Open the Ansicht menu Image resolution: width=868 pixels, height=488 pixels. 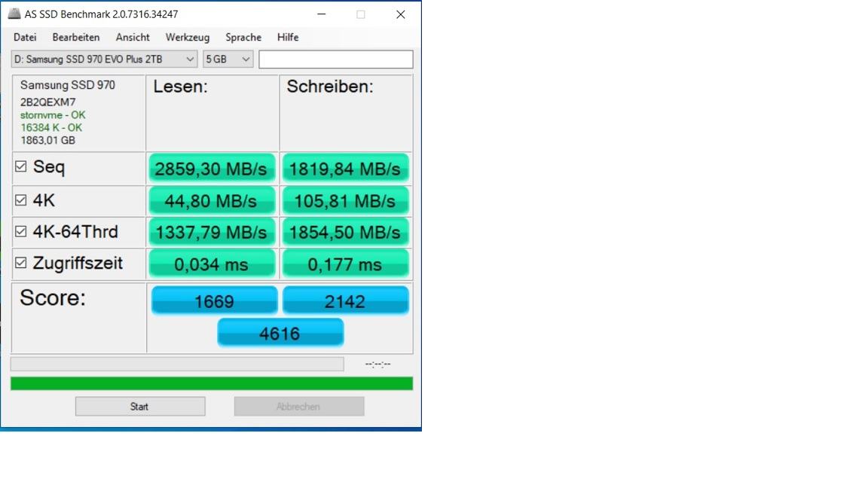pyautogui.click(x=133, y=37)
